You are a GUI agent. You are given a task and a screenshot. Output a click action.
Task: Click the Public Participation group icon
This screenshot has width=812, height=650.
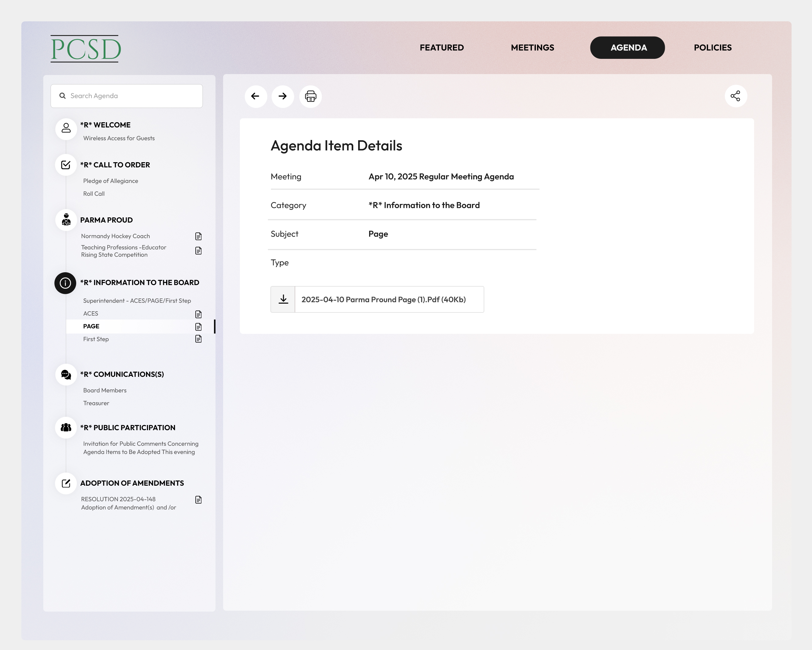tap(66, 428)
